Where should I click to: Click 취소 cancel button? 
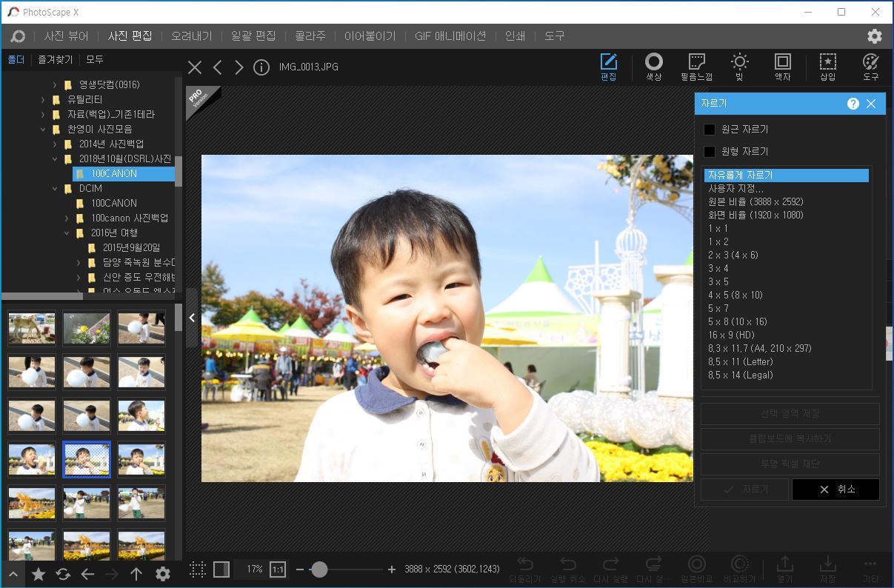(x=835, y=490)
